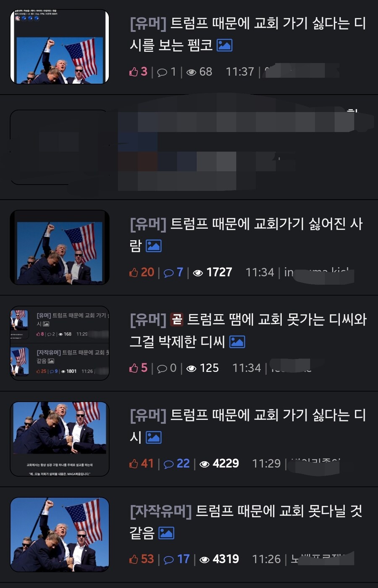Click the image icon after '같음' in the last post
The height and width of the screenshot is (588, 378).
[166, 533]
